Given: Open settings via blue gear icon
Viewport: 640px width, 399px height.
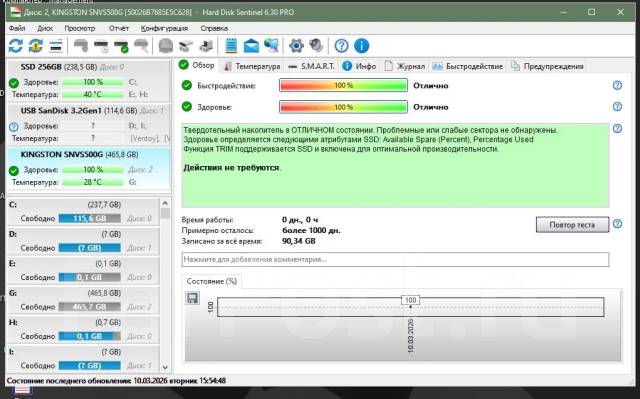Looking at the screenshot, I should pos(296,46).
